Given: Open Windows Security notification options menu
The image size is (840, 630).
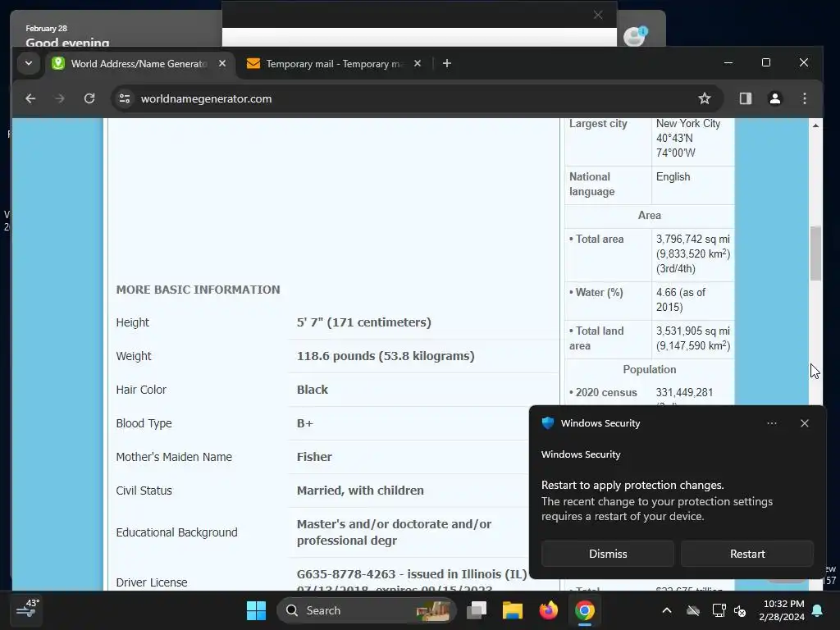Looking at the screenshot, I should pos(771,423).
